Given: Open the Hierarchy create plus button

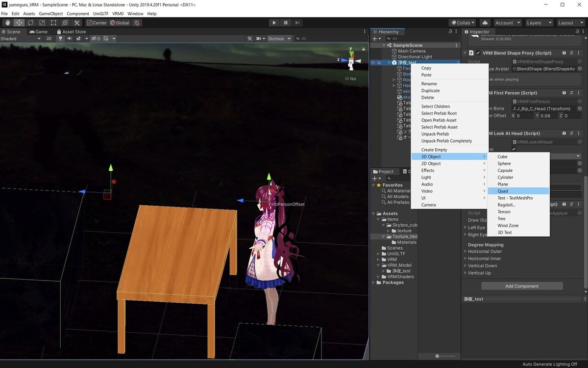Looking at the screenshot, I should point(376,38).
